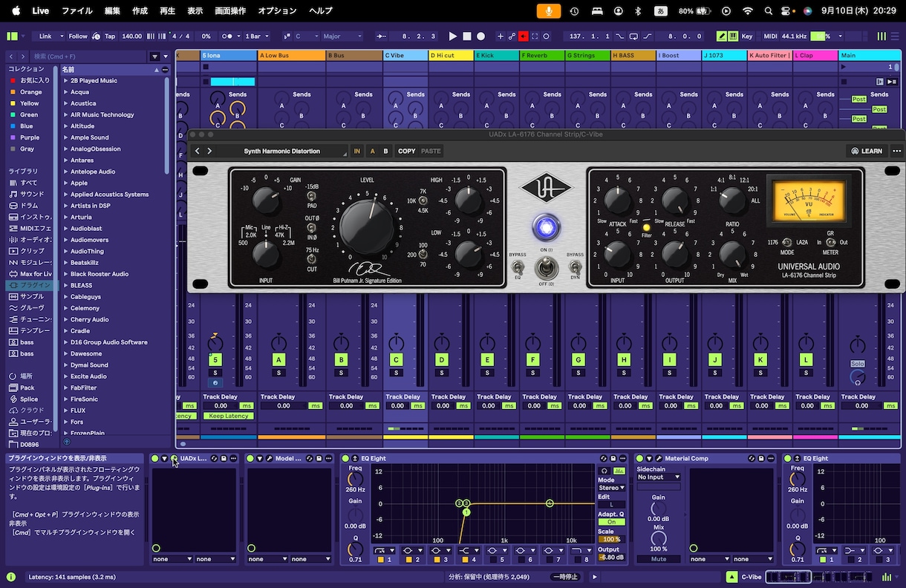Toggle automation arm (red button) in transport

[x=524, y=36]
